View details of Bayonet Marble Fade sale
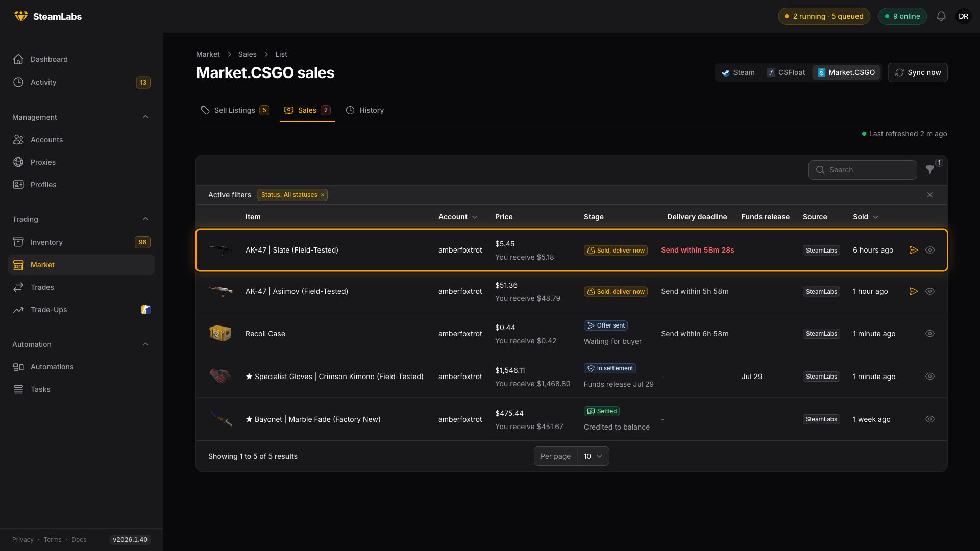 pos(930,419)
